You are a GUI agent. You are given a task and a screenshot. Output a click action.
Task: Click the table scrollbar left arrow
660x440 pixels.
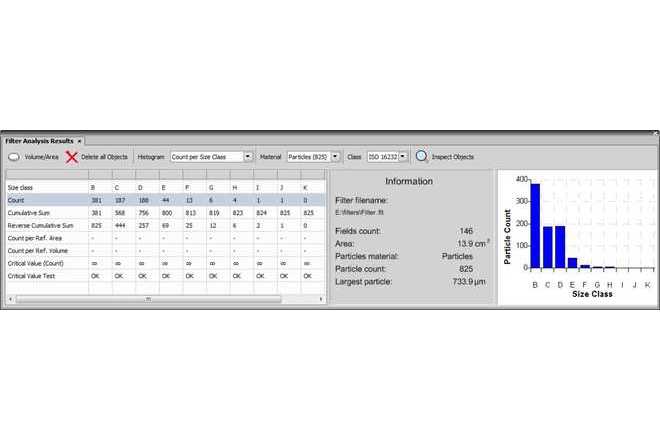(x=11, y=299)
